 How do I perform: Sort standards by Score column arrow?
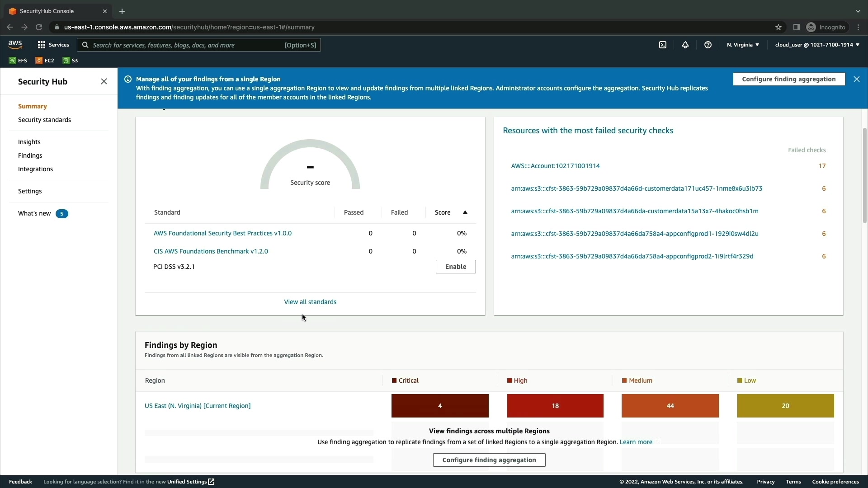[465, 212]
